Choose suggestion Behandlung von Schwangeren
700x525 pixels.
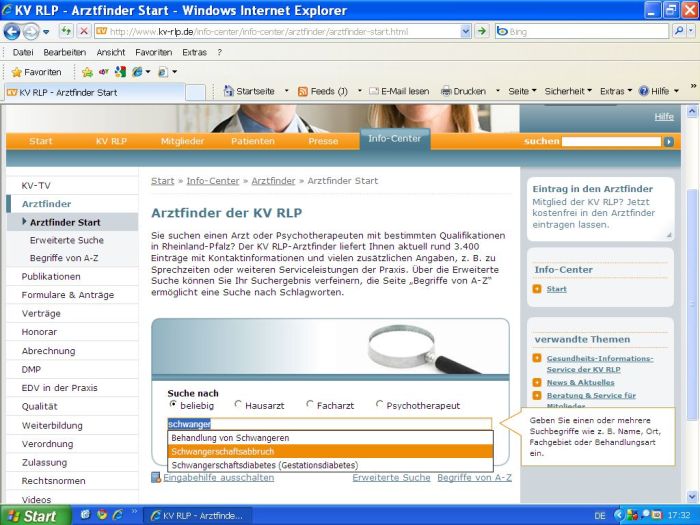(330, 438)
